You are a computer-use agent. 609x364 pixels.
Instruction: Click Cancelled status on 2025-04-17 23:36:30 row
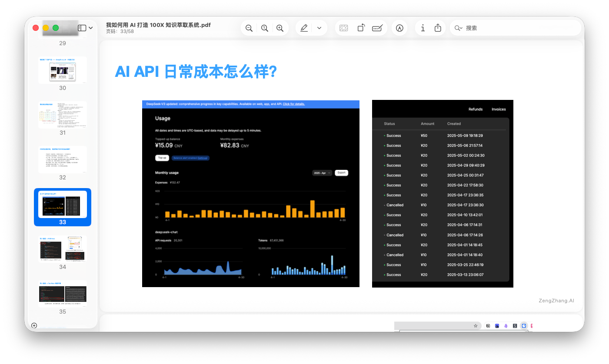coord(395,205)
